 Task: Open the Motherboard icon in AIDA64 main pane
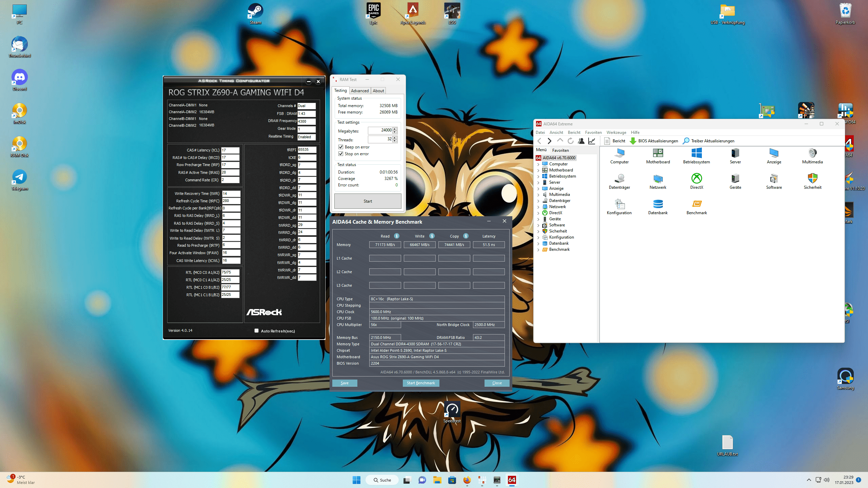(x=658, y=156)
